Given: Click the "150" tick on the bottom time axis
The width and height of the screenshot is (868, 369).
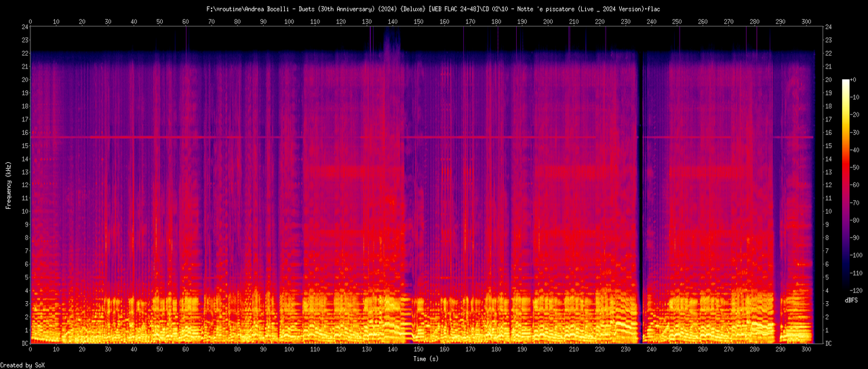Looking at the screenshot, I should [418, 350].
